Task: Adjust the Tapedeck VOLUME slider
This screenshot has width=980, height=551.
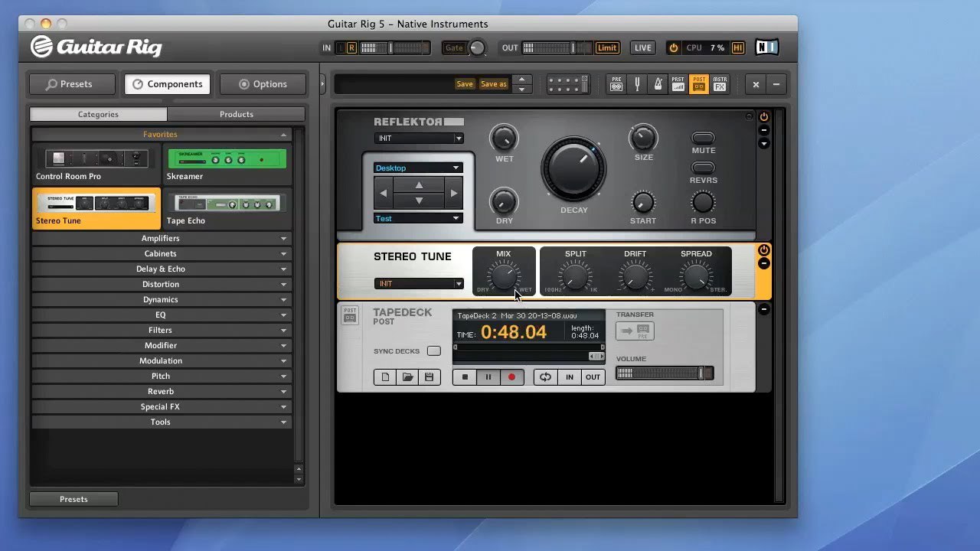Action: coord(665,373)
